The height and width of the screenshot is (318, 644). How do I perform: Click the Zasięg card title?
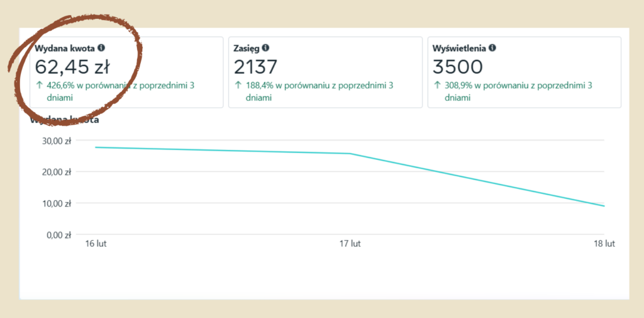tap(247, 47)
